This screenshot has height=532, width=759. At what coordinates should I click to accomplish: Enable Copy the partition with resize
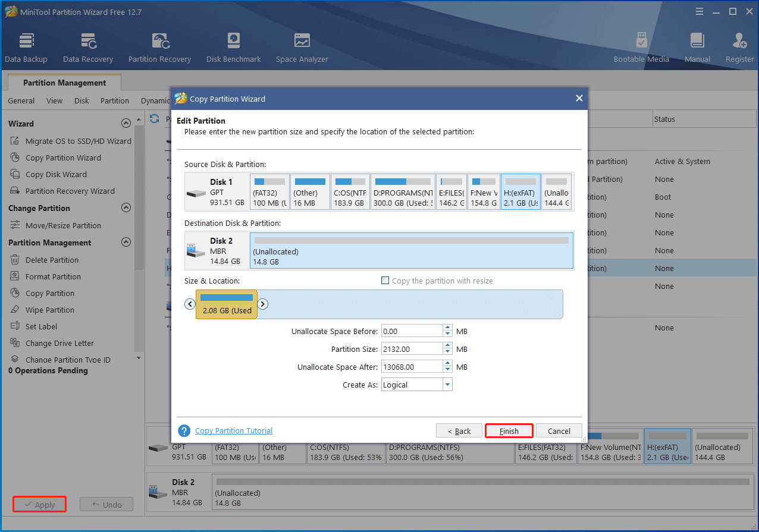385,281
